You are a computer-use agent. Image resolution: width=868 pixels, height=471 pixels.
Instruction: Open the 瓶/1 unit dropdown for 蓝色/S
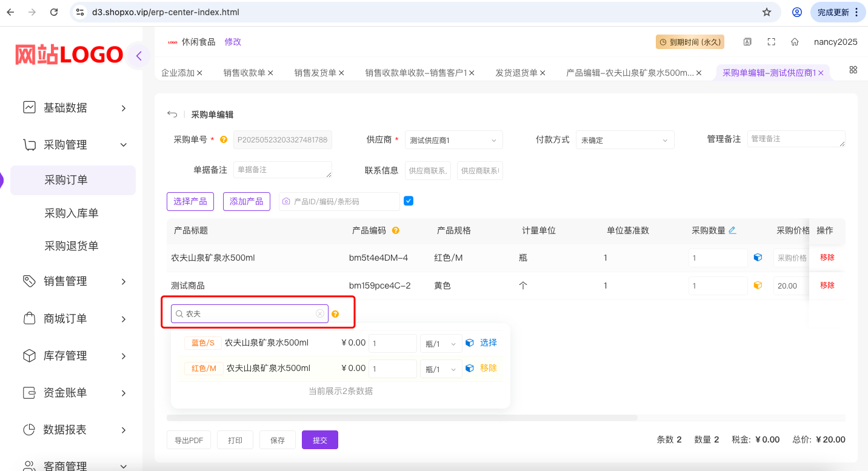441,344
